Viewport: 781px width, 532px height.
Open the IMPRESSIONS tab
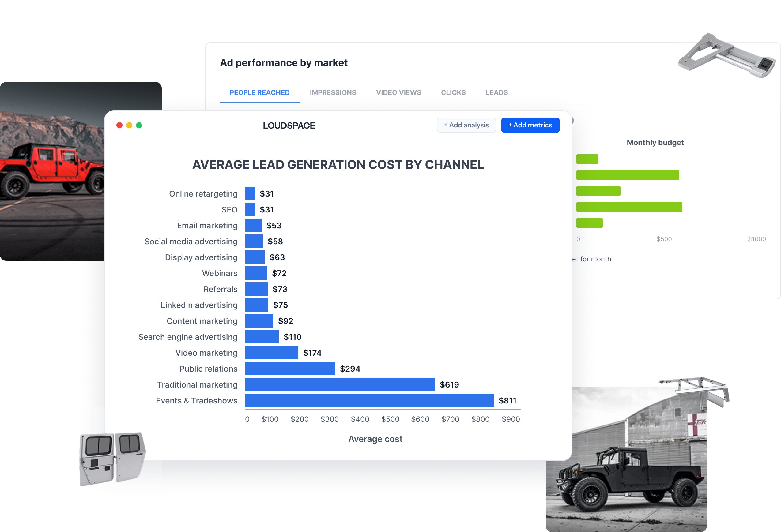(x=333, y=92)
